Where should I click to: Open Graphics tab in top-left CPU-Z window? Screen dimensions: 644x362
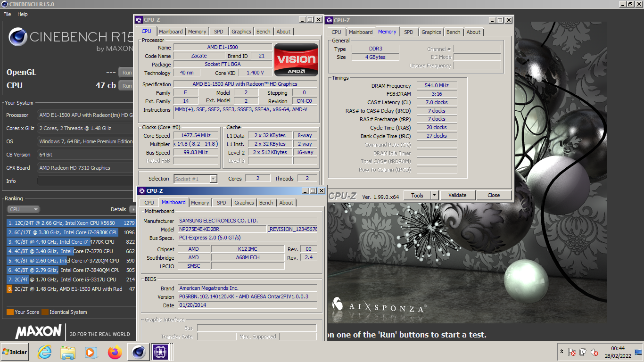pyautogui.click(x=241, y=32)
